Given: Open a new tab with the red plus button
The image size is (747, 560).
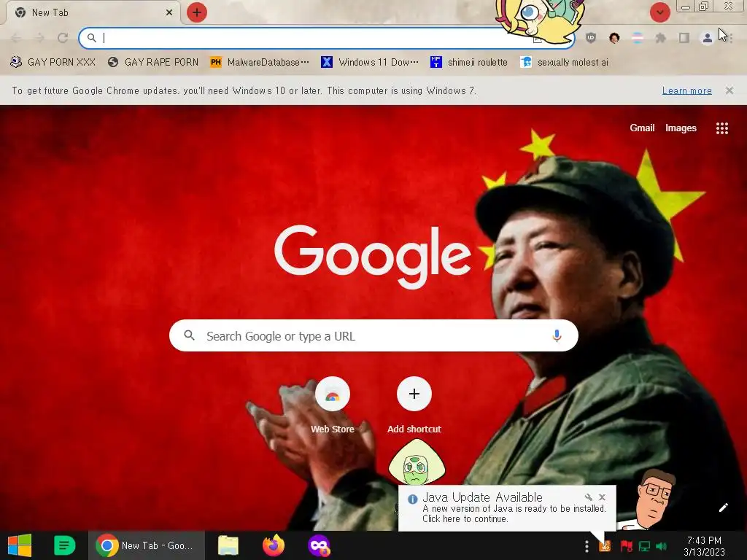Looking at the screenshot, I should point(197,12).
